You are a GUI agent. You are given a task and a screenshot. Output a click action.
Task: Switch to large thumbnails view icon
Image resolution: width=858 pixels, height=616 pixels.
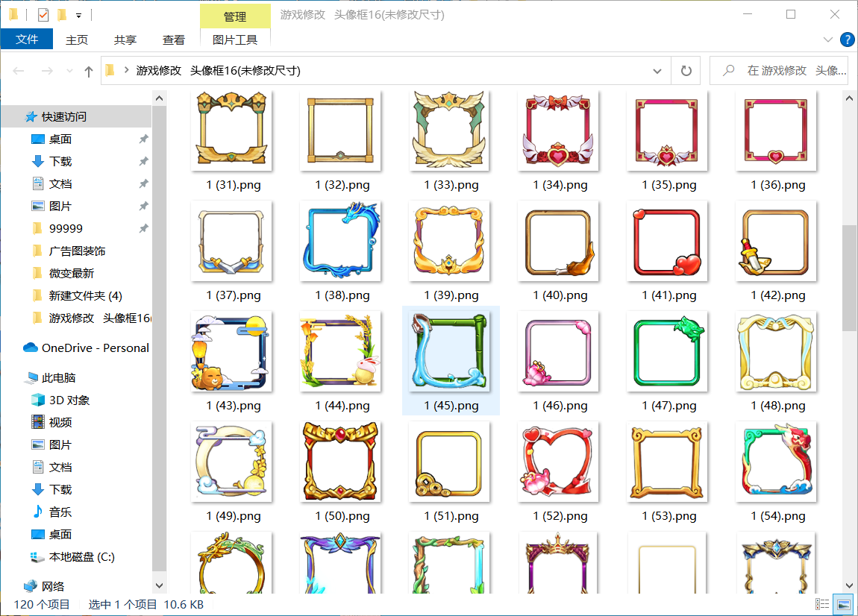tap(843, 604)
